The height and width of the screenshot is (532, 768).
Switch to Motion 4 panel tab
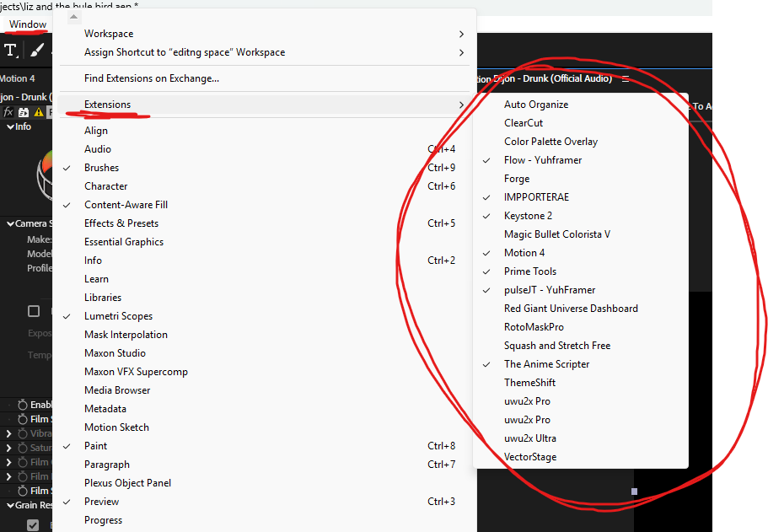click(x=18, y=78)
